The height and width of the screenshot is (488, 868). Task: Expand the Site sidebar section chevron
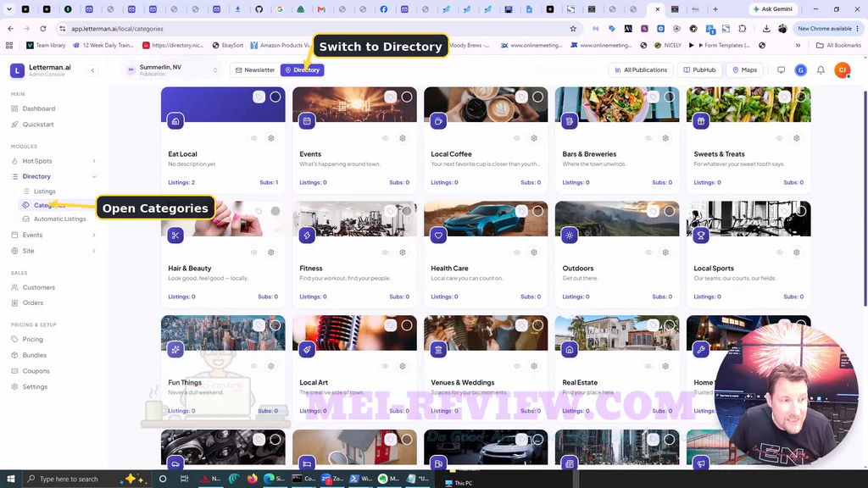coord(94,251)
